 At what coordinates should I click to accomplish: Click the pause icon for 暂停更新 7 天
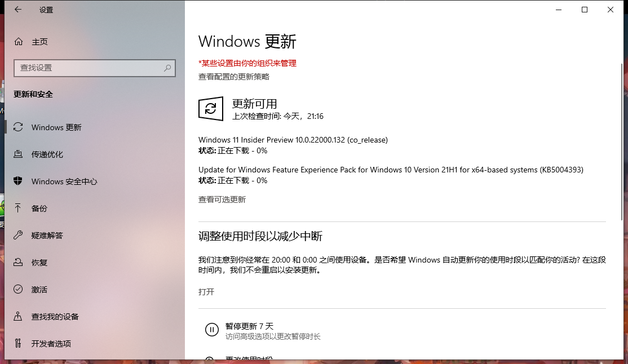[211, 330]
